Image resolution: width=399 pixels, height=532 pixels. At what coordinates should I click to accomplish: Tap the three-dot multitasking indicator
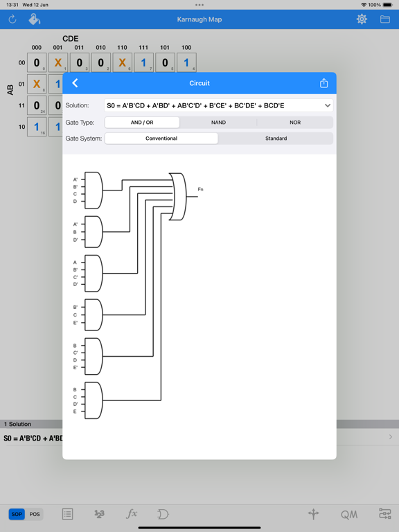tap(199, 5)
